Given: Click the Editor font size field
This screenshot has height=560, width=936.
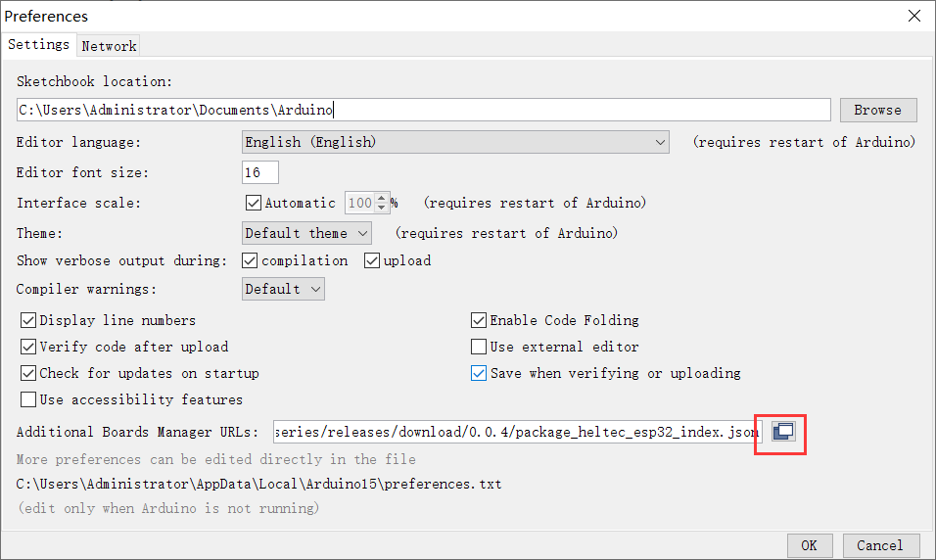Looking at the screenshot, I should coord(260,172).
